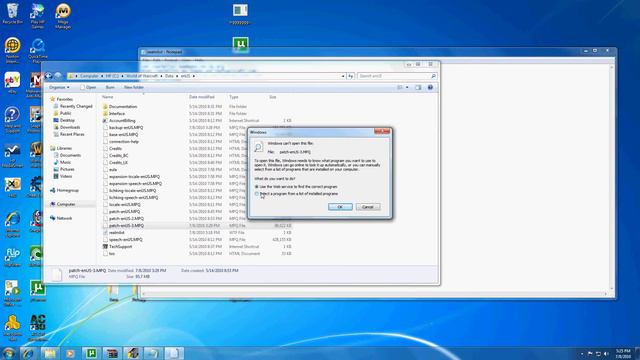Open the Music library in the navigation pane

point(65,162)
